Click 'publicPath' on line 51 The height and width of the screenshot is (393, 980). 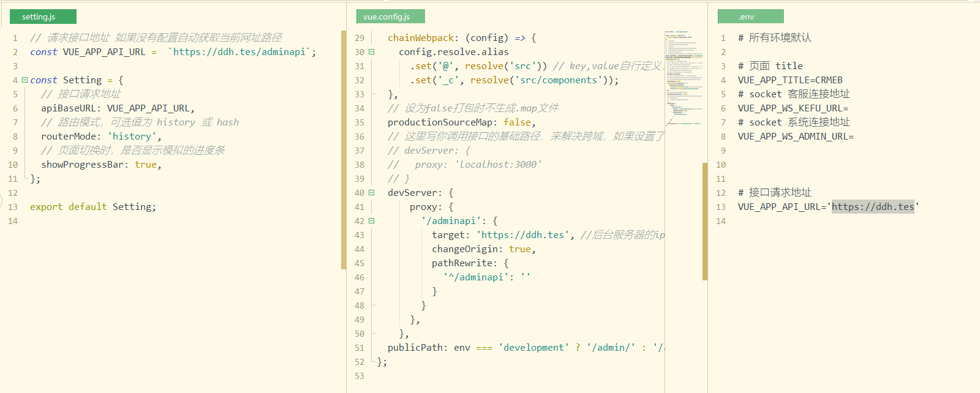[415, 348]
